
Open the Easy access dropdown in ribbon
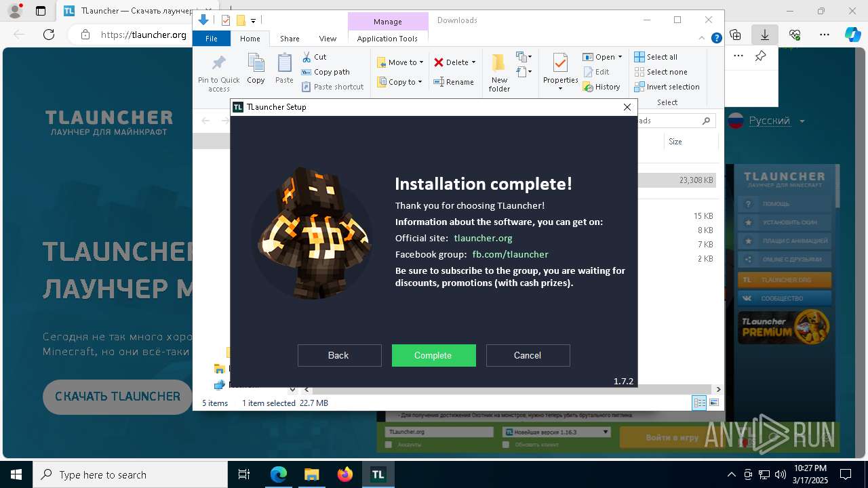click(x=524, y=71)
